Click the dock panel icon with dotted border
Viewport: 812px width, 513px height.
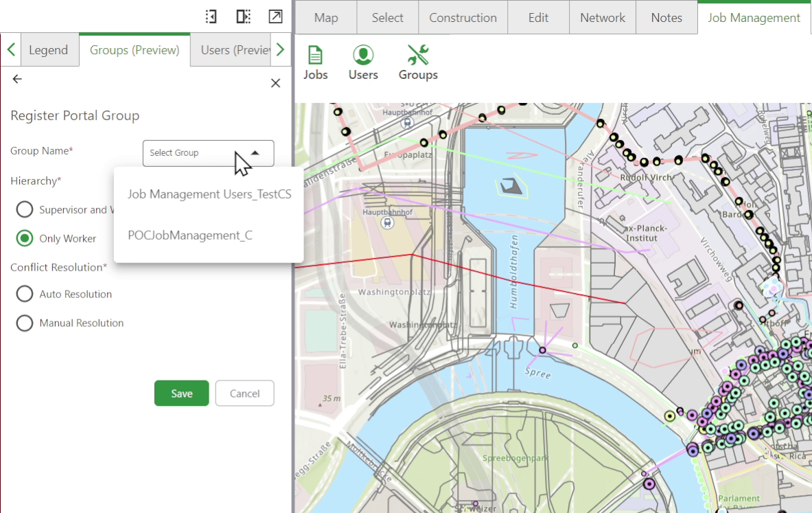(x=211, y=16)
